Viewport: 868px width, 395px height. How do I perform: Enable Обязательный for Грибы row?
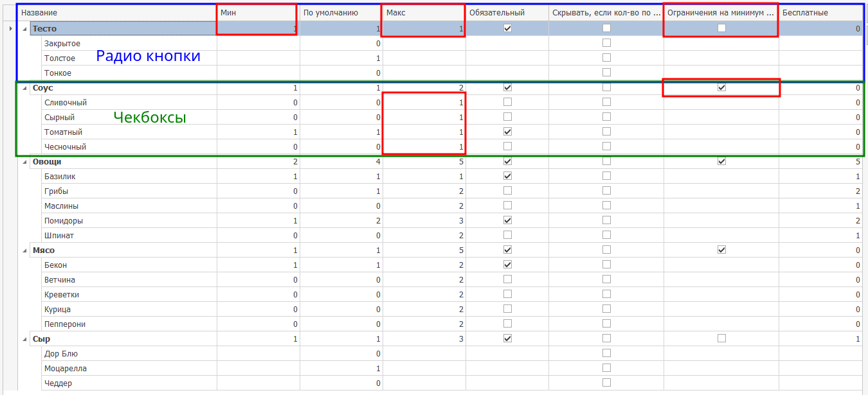tap(507, 191)
